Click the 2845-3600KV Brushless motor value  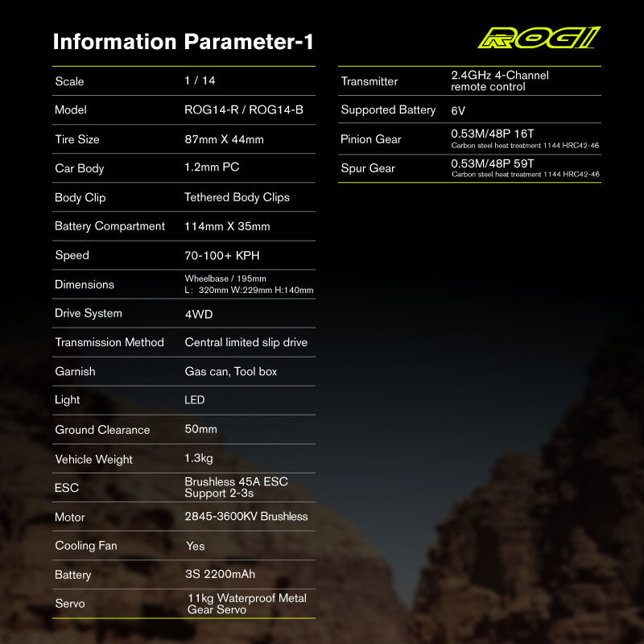(x=246, y=517)
